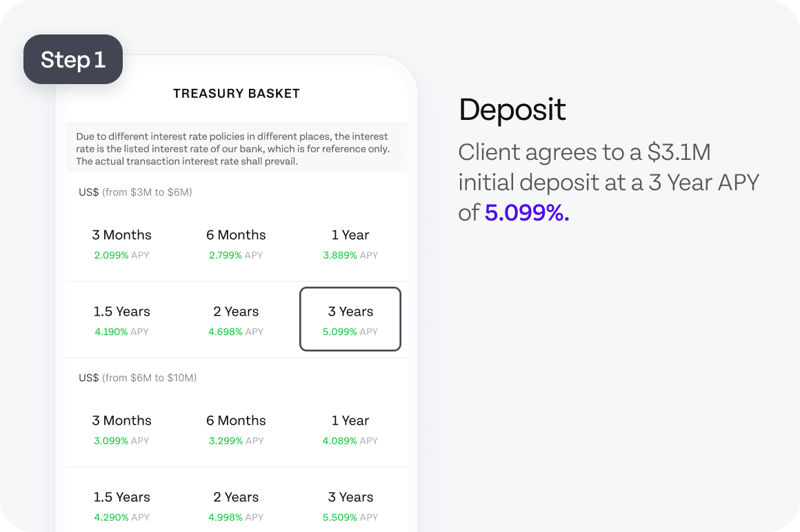Choose the 6 Months 2.799% APY term
This screenshot has height=532, width=800.
(x=236, y=244)
